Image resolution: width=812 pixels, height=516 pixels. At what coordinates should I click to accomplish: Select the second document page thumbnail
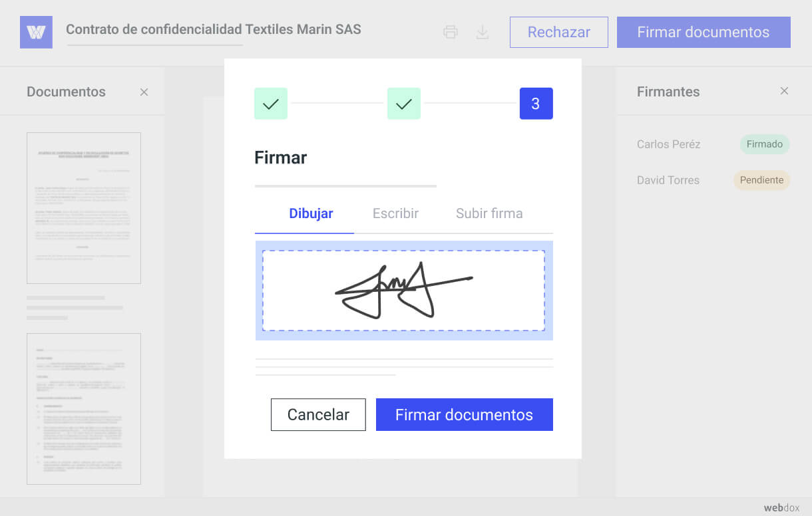coord(83,408)
